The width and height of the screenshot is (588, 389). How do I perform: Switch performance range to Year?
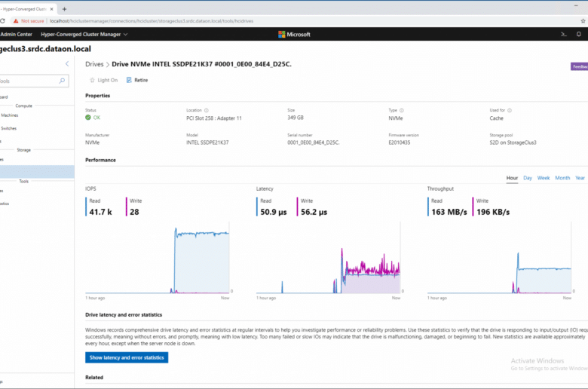[580, 178]
